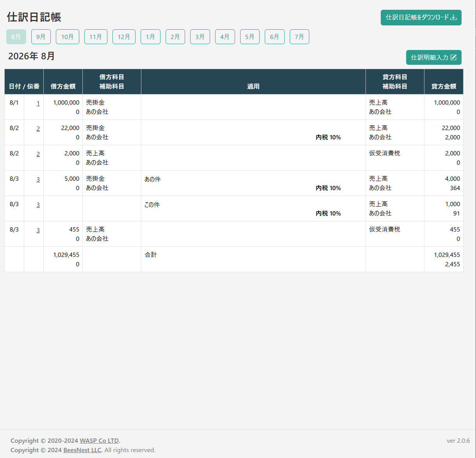Screen dimensions: 476x458
Task: Open voucher 3 link for 455 entry
Action: coord(38,230)
